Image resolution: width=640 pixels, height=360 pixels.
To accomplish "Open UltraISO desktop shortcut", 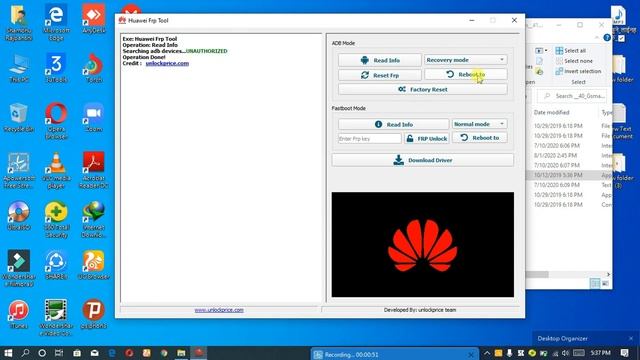I will [19, 216].
